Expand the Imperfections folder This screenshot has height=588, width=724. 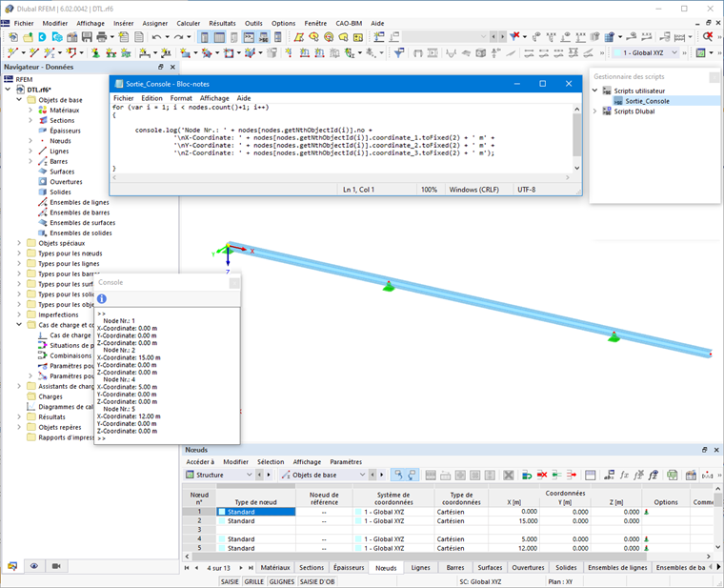click(19, 314)
